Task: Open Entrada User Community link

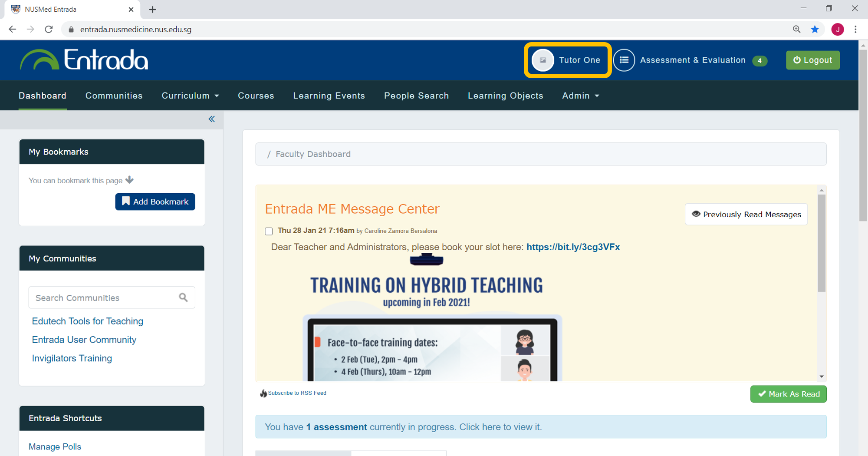Action: (84, 340)
